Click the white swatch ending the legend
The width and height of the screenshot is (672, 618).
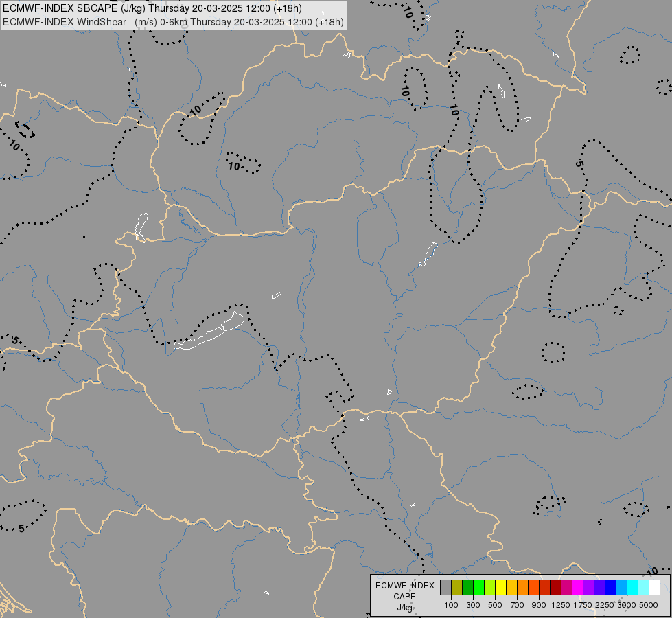[x=654, y=587]
